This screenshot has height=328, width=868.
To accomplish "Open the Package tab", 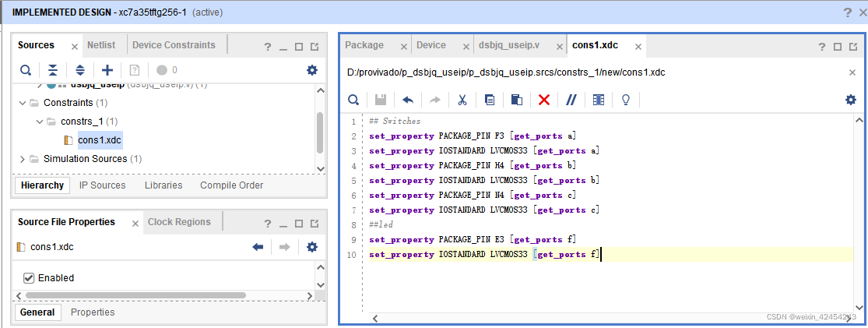I will (x=364, y=45).
